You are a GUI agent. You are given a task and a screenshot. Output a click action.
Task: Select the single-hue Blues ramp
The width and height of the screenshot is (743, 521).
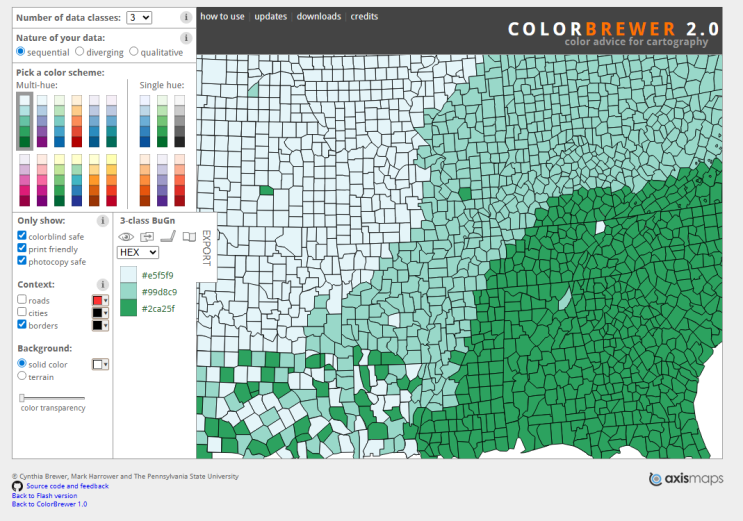point(145,121)
